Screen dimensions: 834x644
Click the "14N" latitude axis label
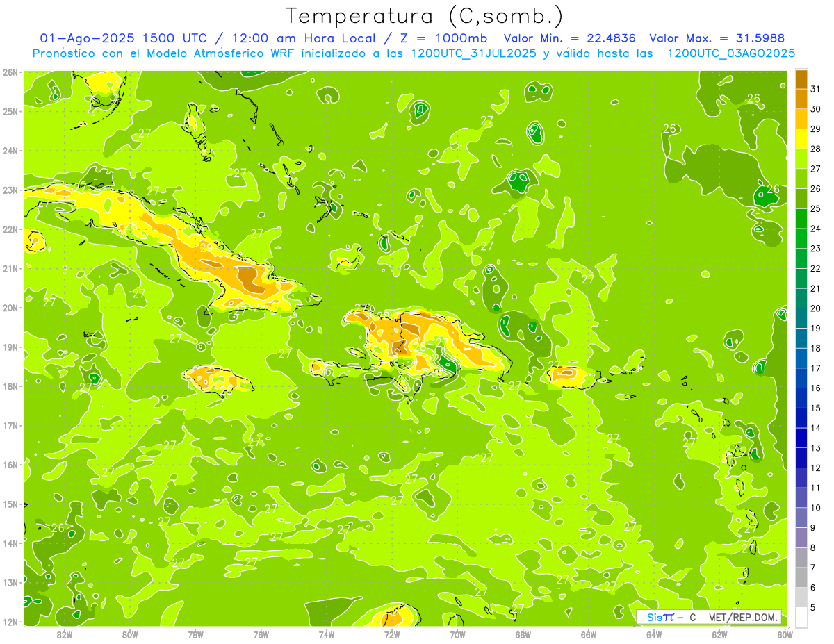pyautogui.click(x=10, y=543)
